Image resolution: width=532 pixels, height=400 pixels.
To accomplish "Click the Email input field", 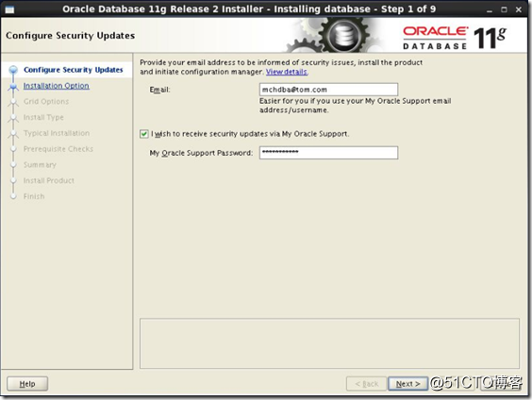I will (328, 90).
